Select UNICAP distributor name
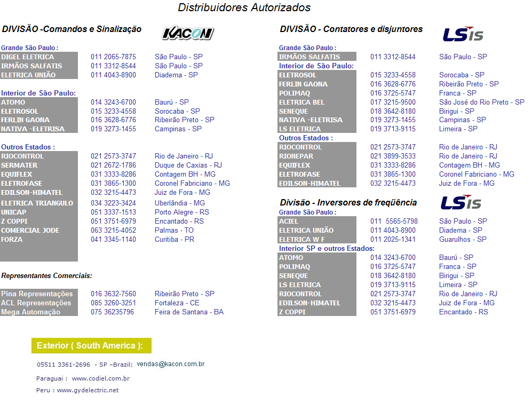 coord(13,212)
